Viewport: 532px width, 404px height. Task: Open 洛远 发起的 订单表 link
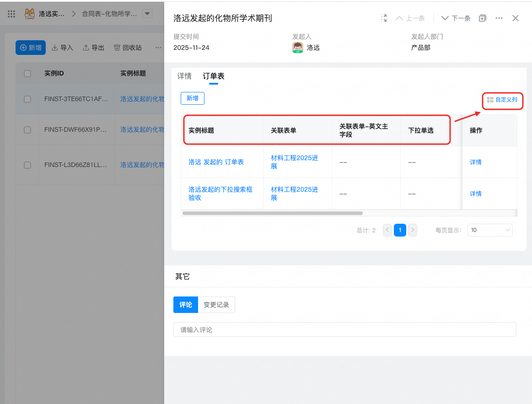[216, 162]
